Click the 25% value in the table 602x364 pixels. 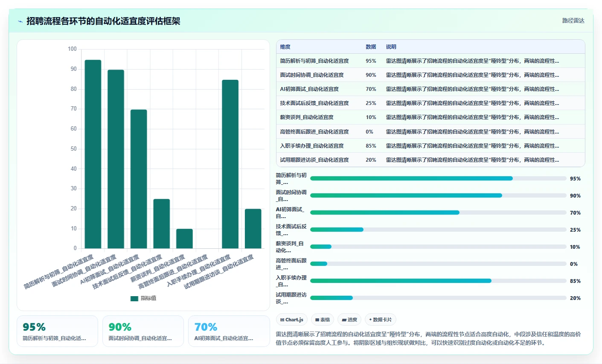[x=371, y=103]
